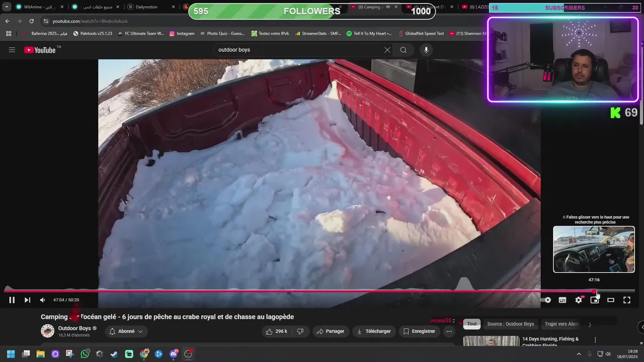Open the Outdoor Boys channel avatar
644x362 pixels.
click(x=48, y=331)
